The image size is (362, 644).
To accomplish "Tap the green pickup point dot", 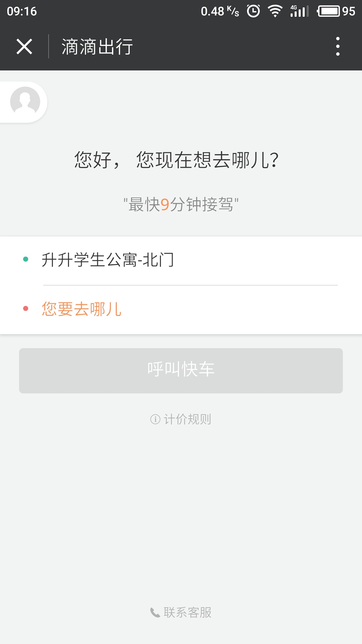I will pyautogui.click(x=26, y=259).
